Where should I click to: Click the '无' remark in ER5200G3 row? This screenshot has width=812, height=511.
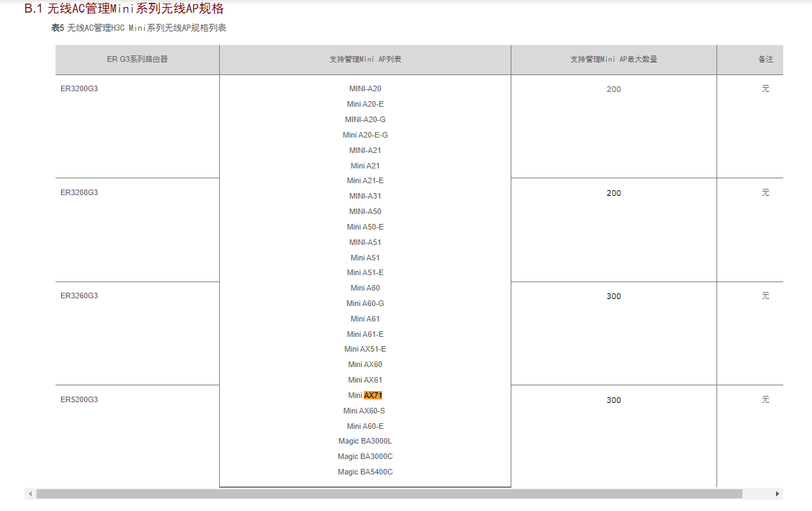(766, 399)
